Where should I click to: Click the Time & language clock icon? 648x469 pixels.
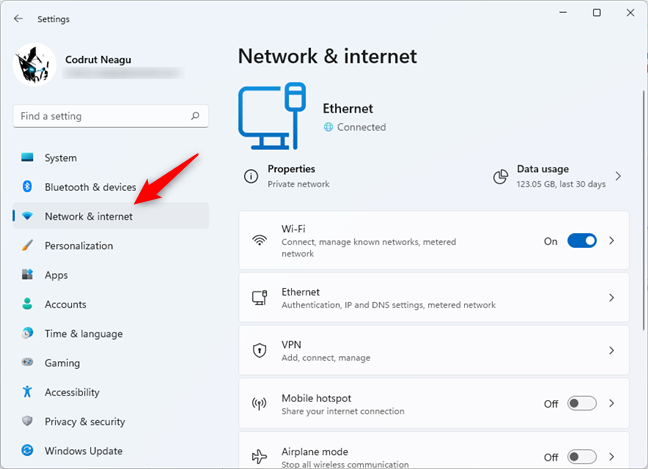[x=27, y=333]
